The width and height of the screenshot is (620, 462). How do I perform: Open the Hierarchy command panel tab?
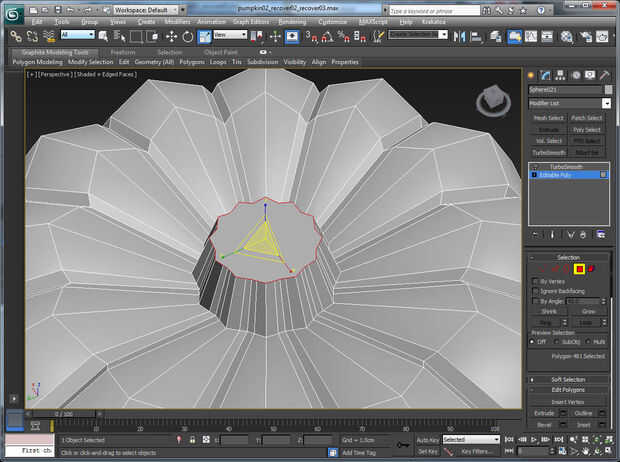561,76
